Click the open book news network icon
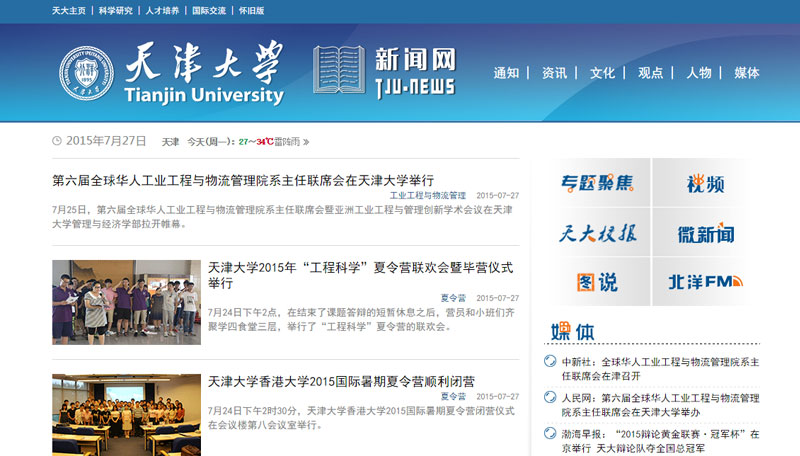Screen dimensions: 800x456 pos(338,71)
